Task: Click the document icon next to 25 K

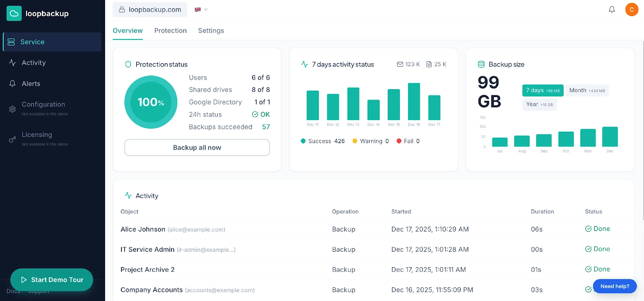Action: [429, 64]
